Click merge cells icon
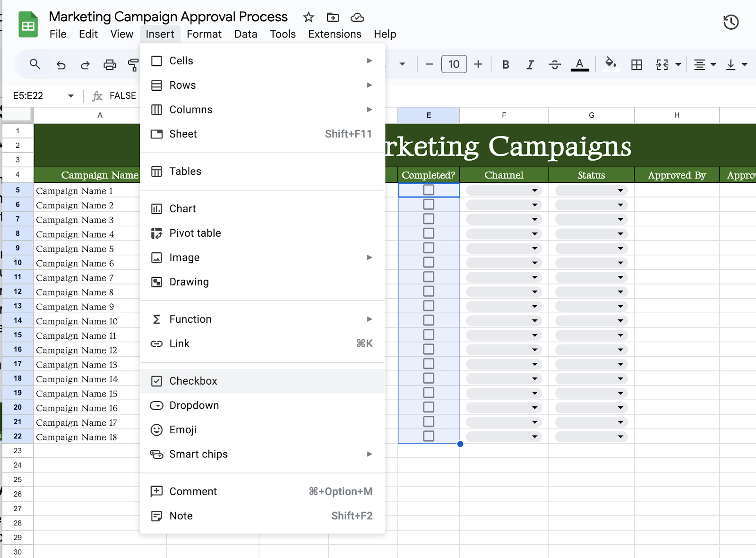 tap(662, 65)
